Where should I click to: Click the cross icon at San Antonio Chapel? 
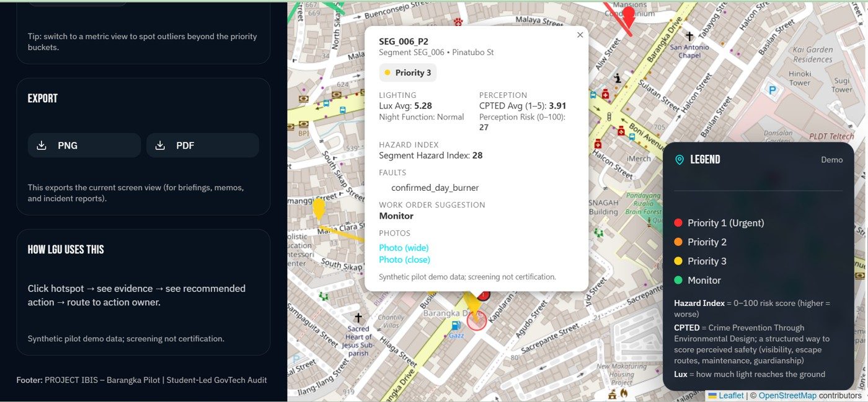coord(689,37)
